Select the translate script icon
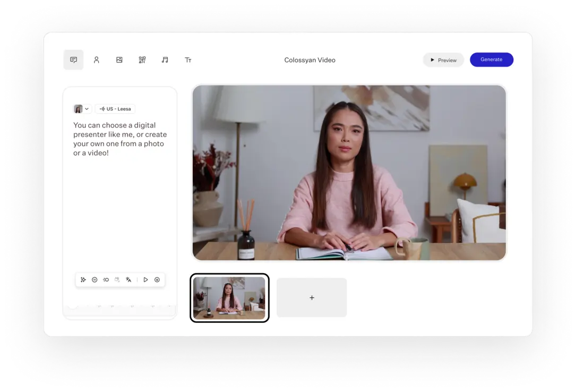The image size is (575, 392). click(128, 279)
